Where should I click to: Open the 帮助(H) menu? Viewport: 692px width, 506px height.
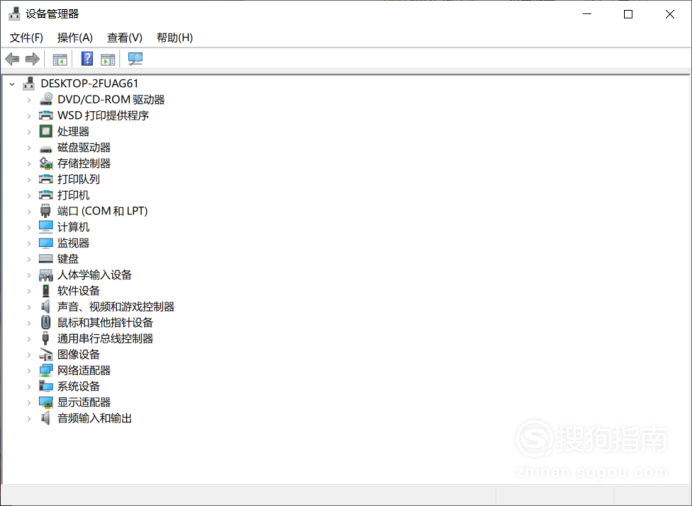[175, 37]
